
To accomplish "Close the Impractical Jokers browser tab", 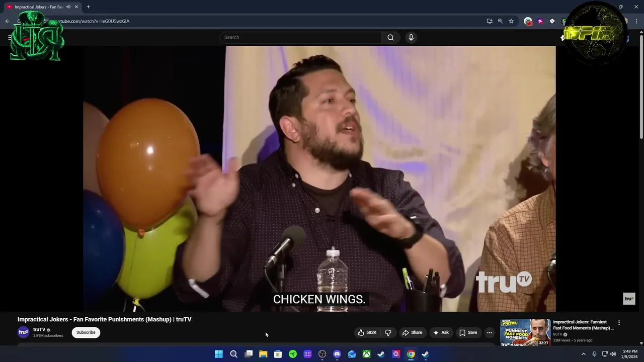I will coord(76,7).
